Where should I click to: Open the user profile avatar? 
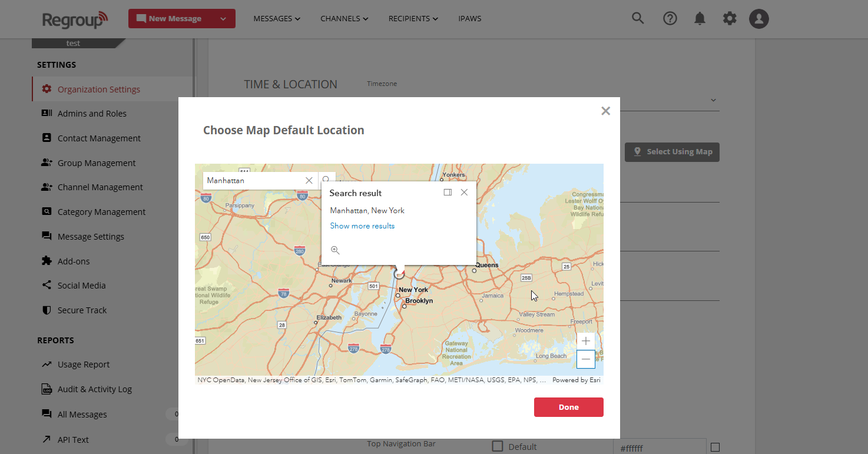[x=759, y=19]
